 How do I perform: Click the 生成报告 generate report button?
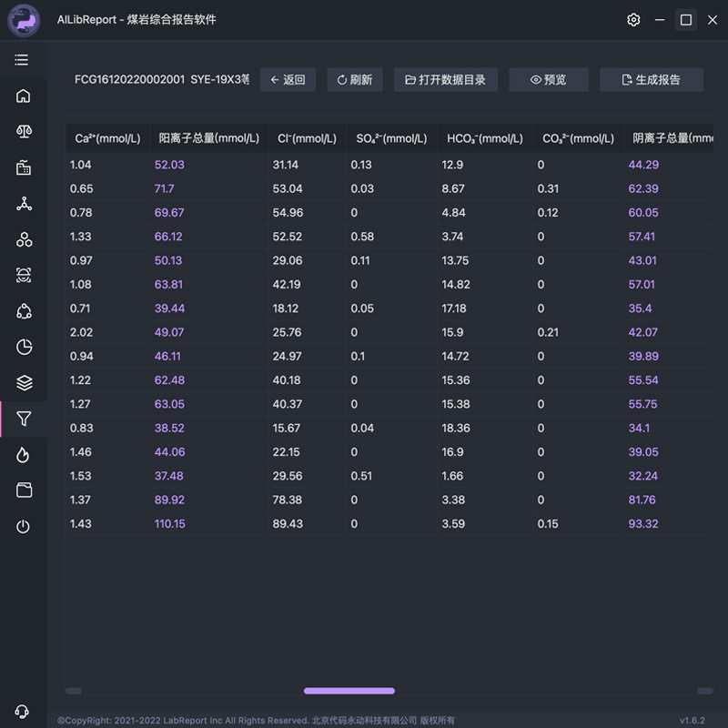[652, 80]
